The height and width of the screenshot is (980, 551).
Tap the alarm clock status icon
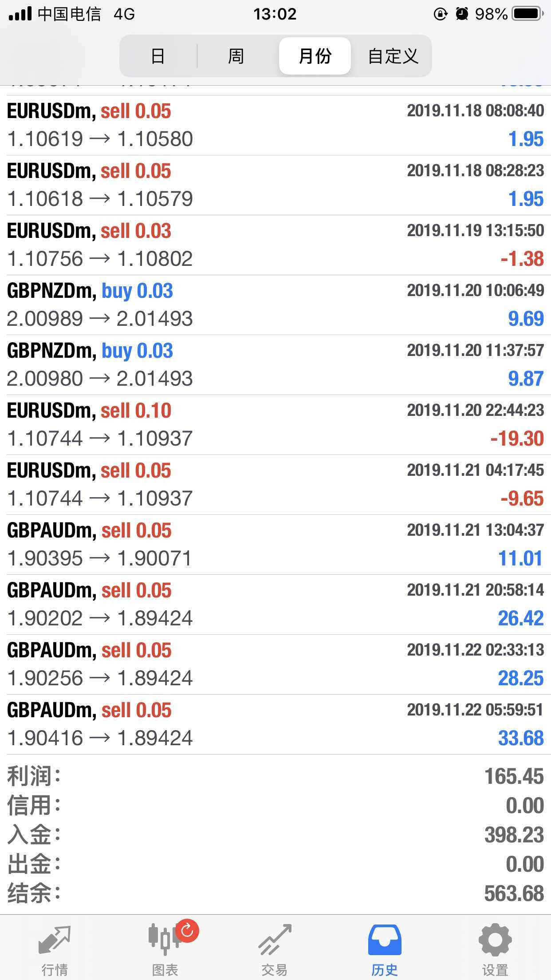[462, 14]
